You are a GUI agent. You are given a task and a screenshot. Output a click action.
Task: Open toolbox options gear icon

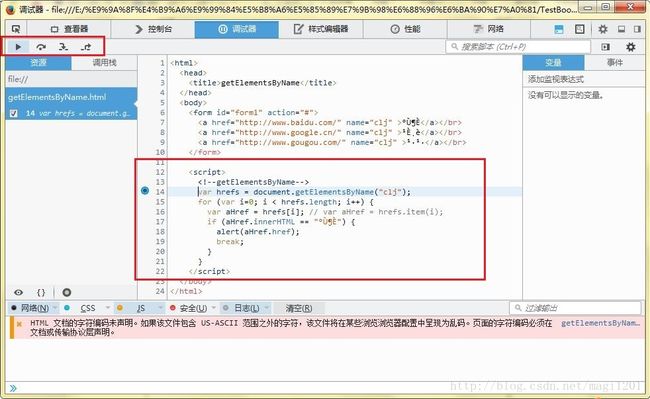(603, 29)
